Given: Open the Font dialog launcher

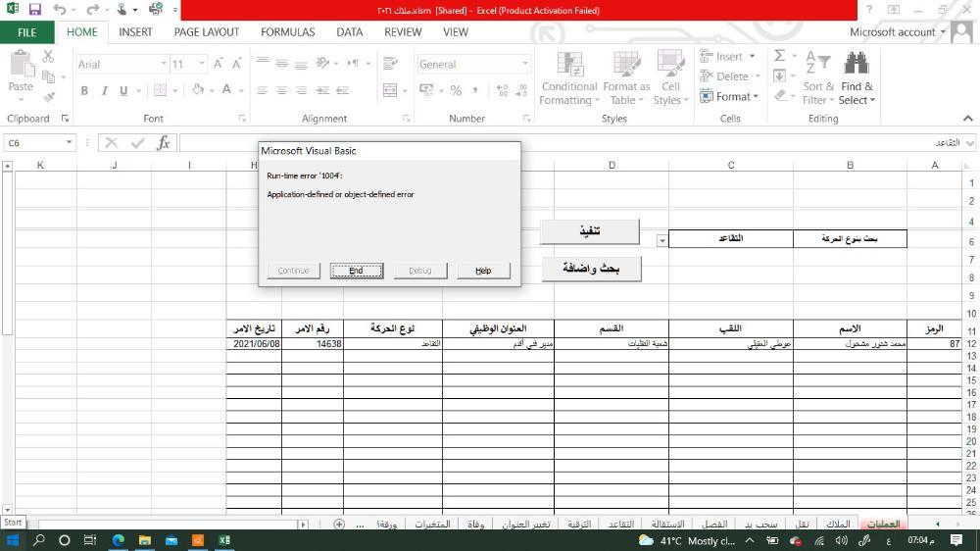Looking at the screenshot, I should click(242, 119).
